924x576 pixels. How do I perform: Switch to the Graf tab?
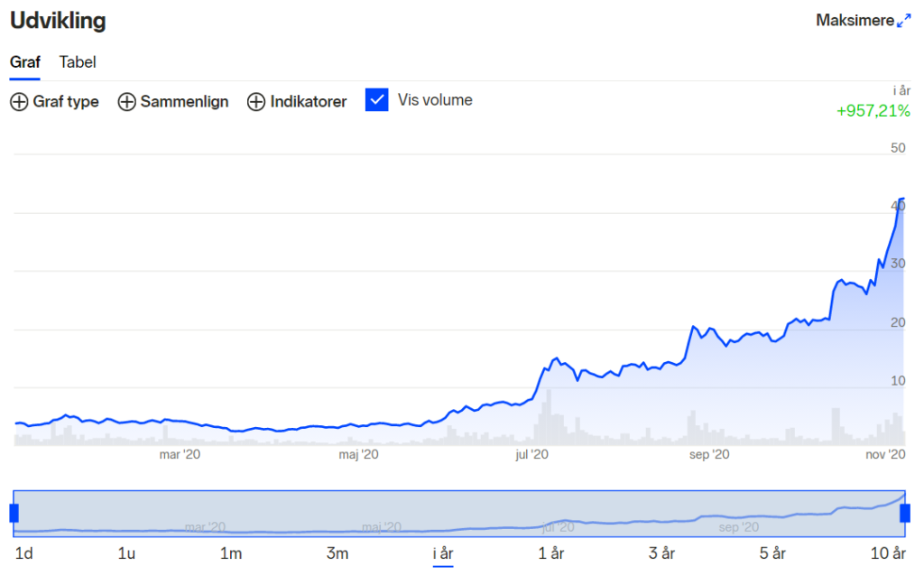tap(24, 62)
